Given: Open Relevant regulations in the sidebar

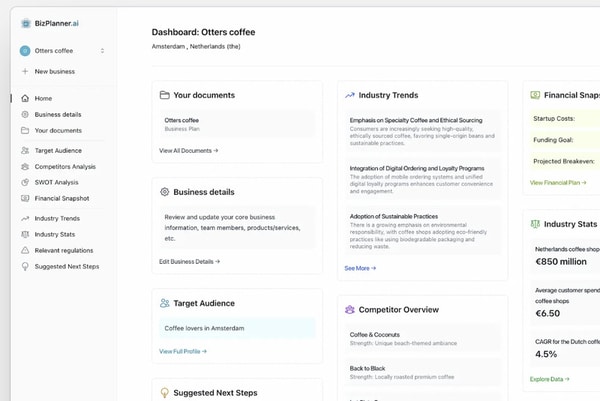Looking at the screenshot, I should point(65,250).
